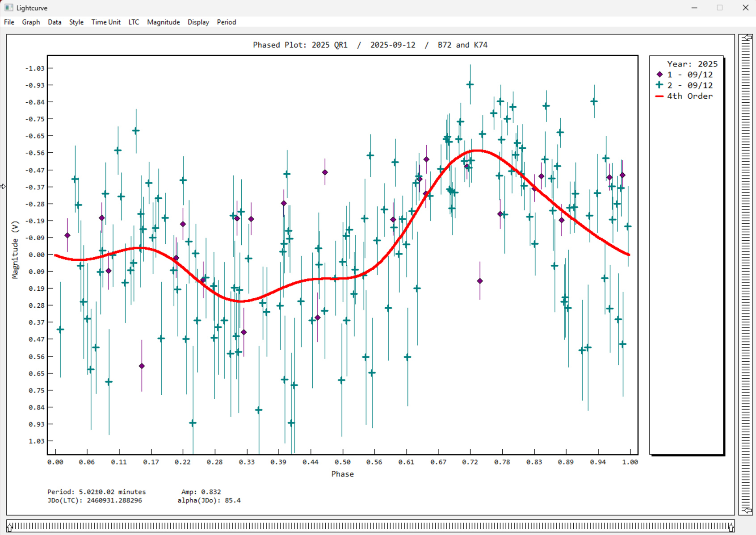The width and height of the screenshot is (756, 535).
Task: Open the Period menu
Action: pos(226,22)
